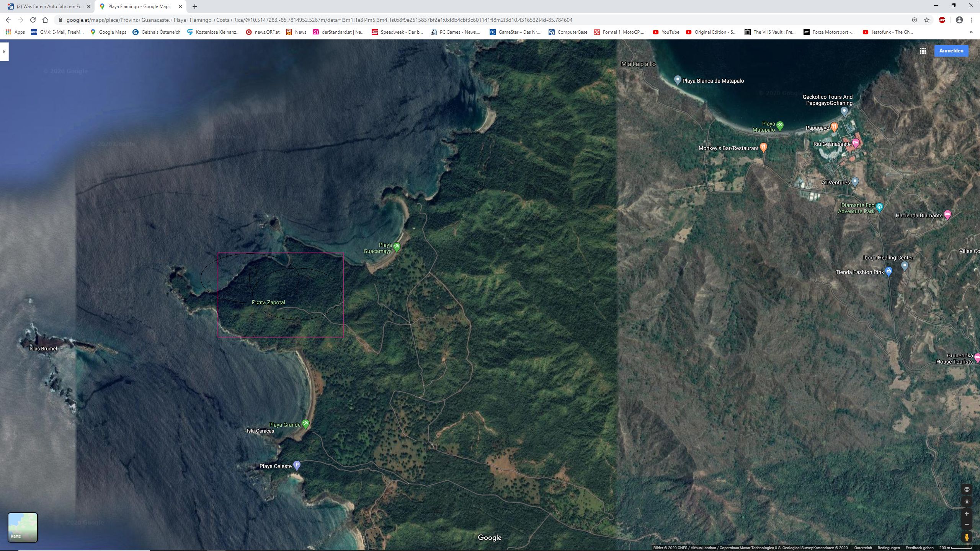Open the Google apps grid
This screenshot has width=980, height=551.
[x=923, y=51]
